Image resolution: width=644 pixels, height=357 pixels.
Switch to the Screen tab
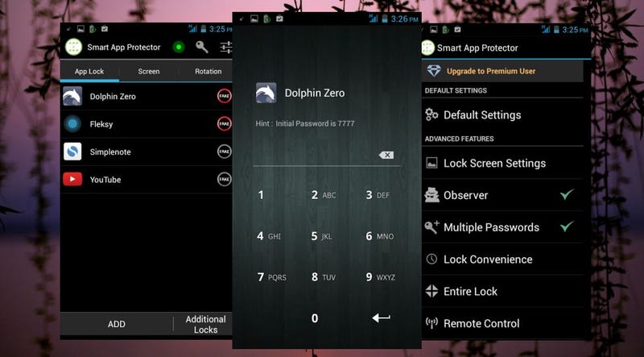click(x=149, y=71)
